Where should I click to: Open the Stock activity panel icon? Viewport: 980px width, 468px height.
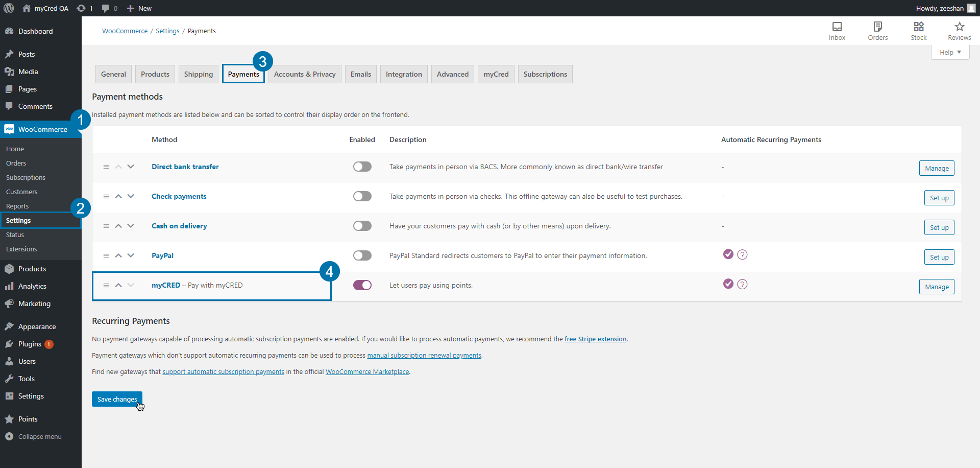pos(919,27)
